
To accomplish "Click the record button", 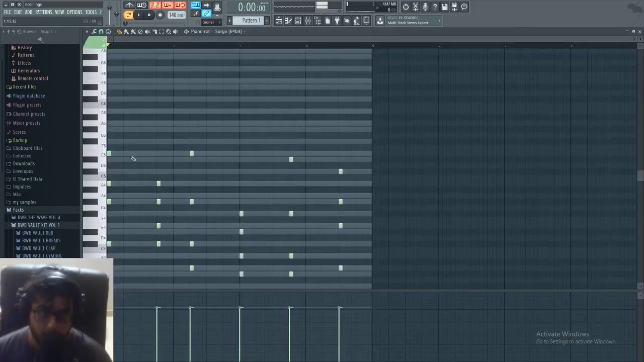I will click(160, 15).
